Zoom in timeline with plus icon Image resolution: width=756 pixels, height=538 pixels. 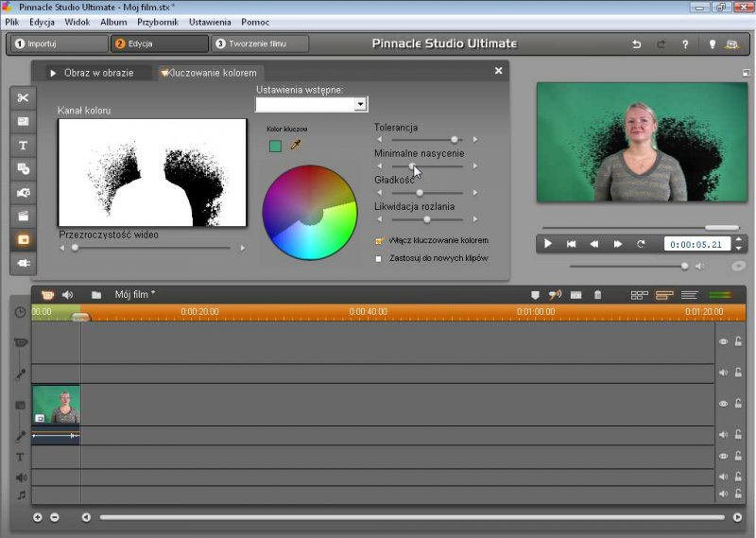(38, 517)
